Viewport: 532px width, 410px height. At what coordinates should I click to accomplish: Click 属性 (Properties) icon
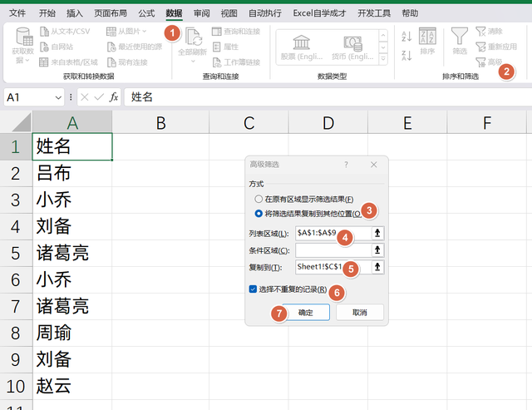216,47
